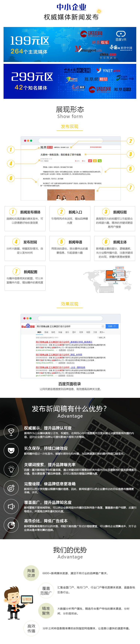
Task: Click the 科学中国 logo
Action: click(121, 47)
